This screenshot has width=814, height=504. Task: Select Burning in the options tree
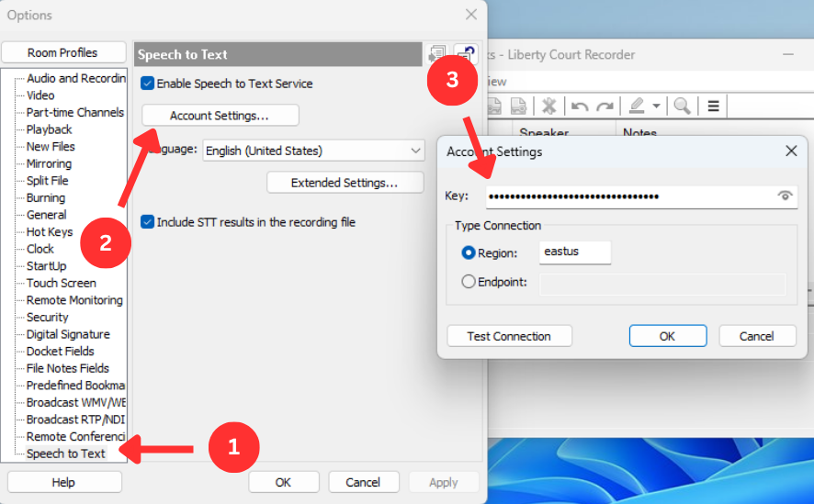46,197
